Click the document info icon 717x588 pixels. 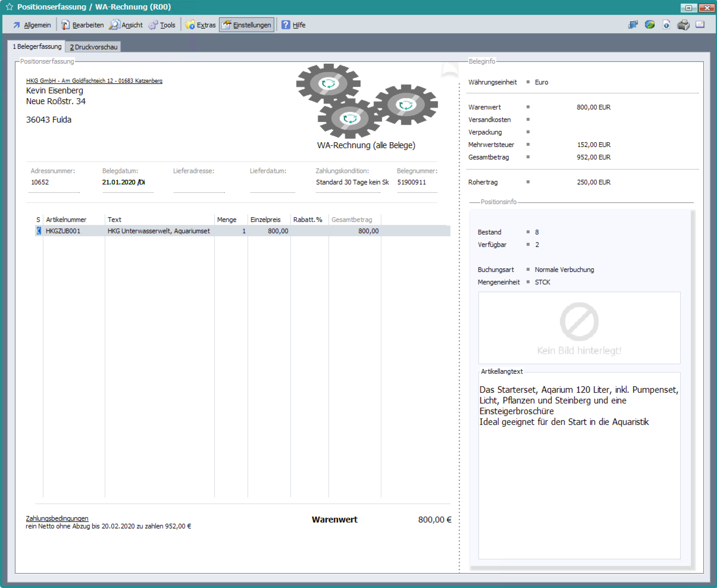pyautogui.click(x=666, y=25)
